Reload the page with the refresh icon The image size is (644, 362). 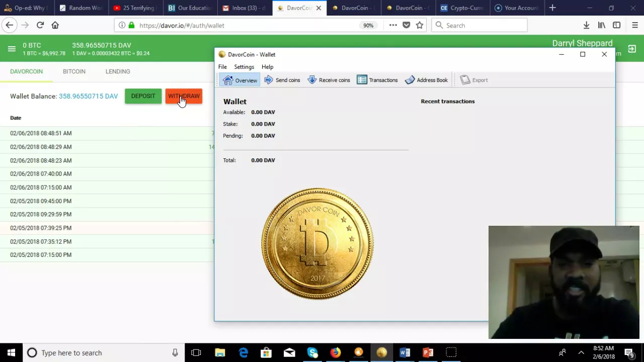point(40,25)
